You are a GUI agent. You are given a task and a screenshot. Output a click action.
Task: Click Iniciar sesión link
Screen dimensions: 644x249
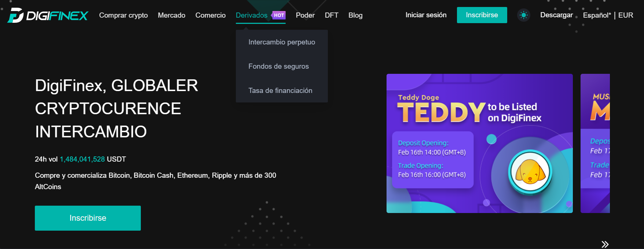426,15
